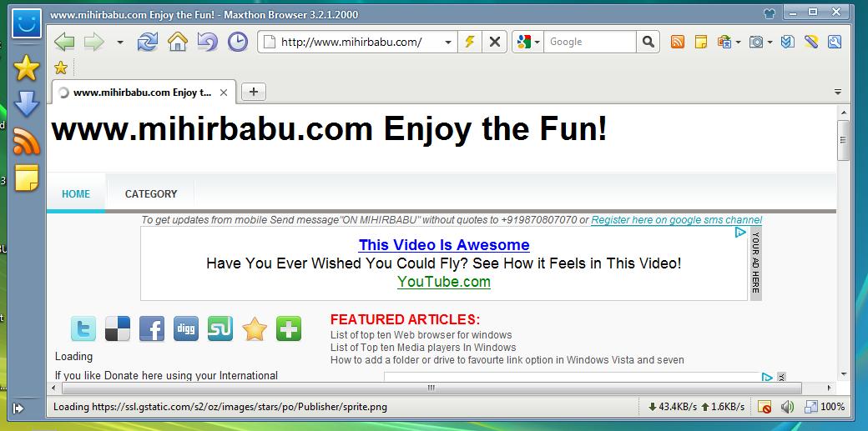Collapse the sidebar with bottom-left arrow

tap(18, 408)
